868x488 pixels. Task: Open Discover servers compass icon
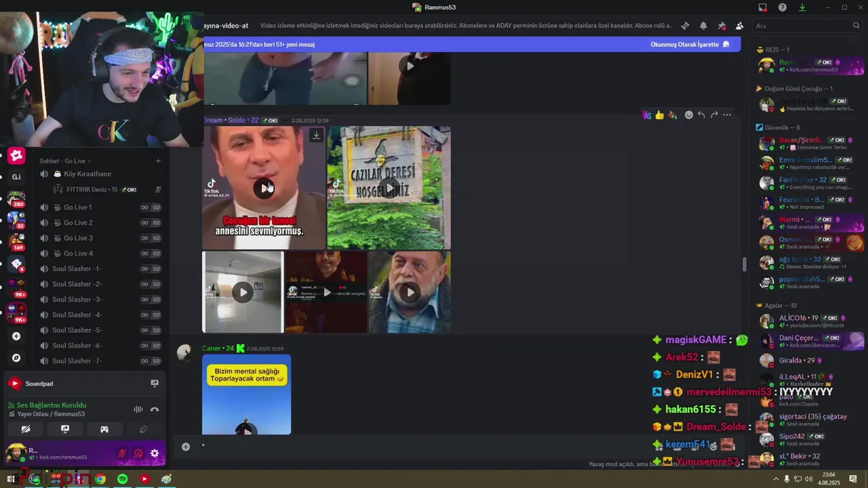pos(16,358)
